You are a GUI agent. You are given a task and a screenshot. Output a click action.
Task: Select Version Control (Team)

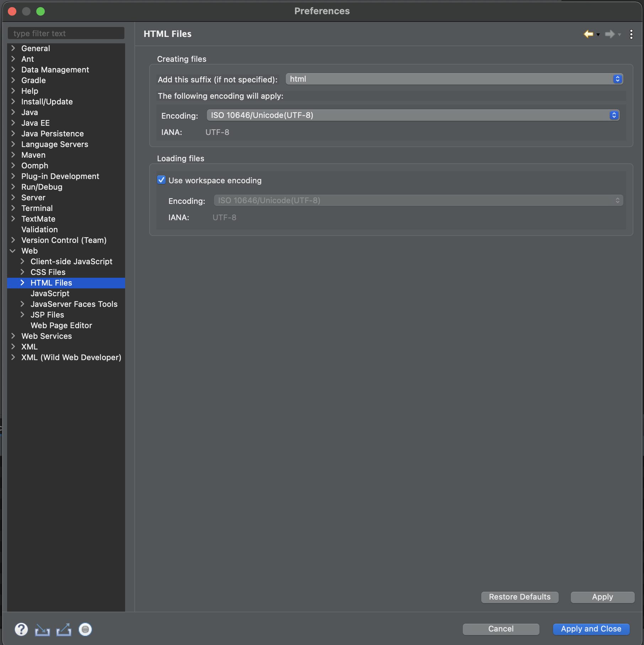click(x=64, y=240)
